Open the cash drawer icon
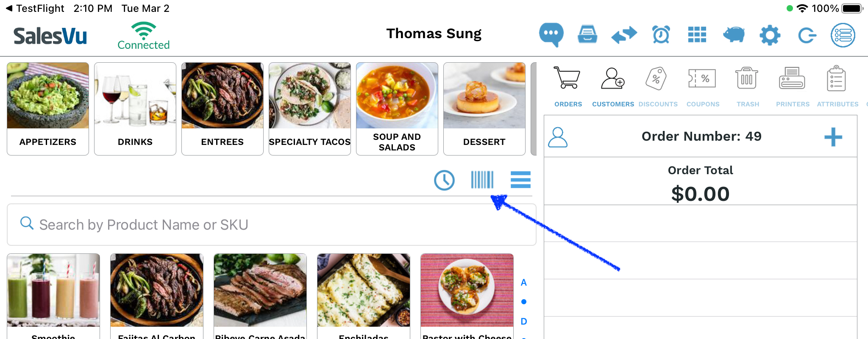The width and height of the screenshot is (868, 339). click(587, 35)
